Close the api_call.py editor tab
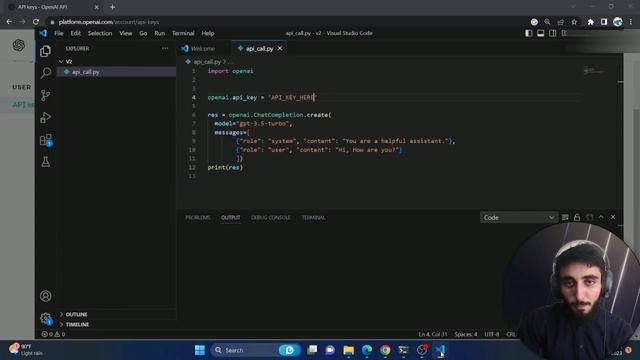The height and width of the screenshot is (360, 640). pyautogui.click(x=280, y=48)
